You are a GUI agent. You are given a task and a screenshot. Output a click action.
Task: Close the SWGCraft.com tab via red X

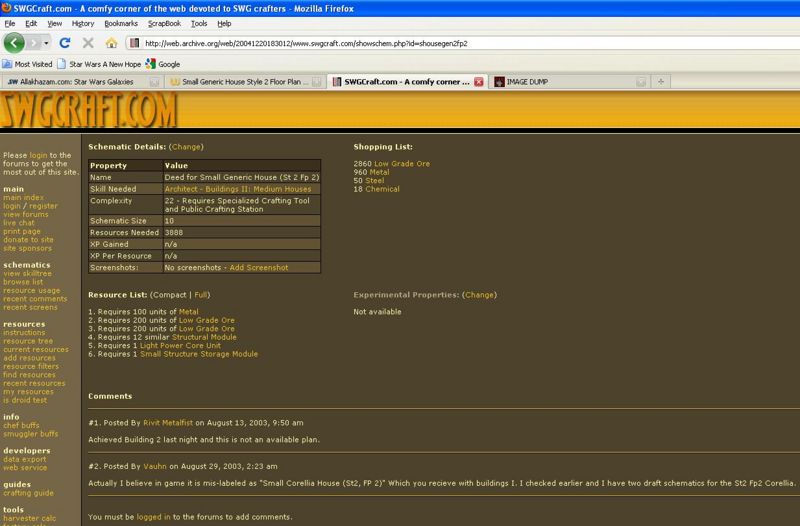tap(478, 81)
